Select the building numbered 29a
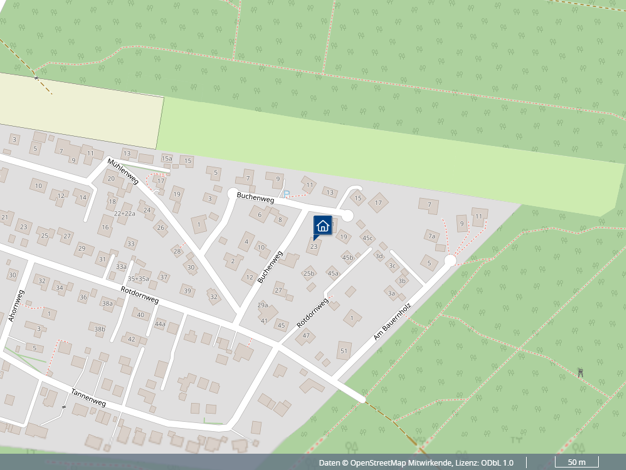This screenshot has height=470, width=626. [263, 305]
